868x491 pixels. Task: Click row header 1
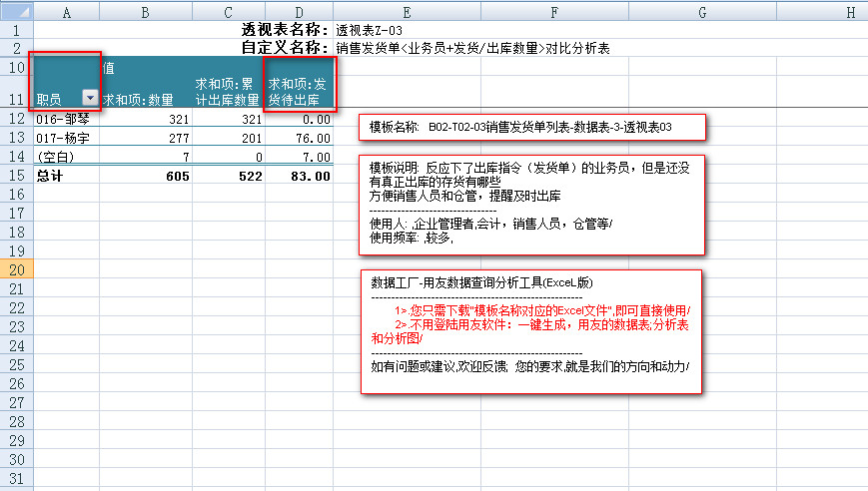[16, 30]
